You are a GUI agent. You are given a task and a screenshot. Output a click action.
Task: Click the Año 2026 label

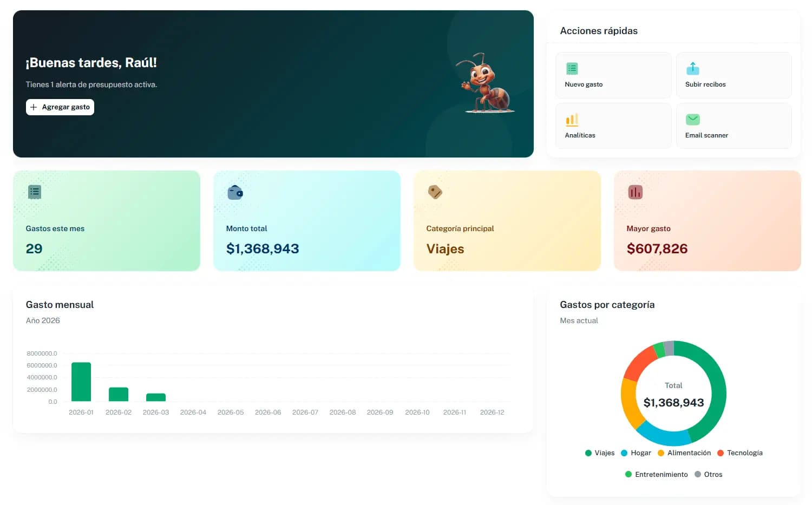click(43, 320)
